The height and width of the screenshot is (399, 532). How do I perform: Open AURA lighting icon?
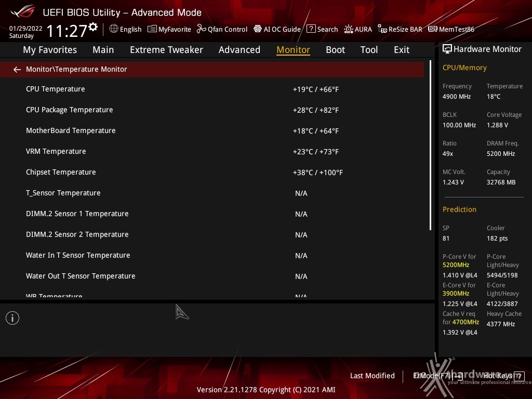pos(349,29)
